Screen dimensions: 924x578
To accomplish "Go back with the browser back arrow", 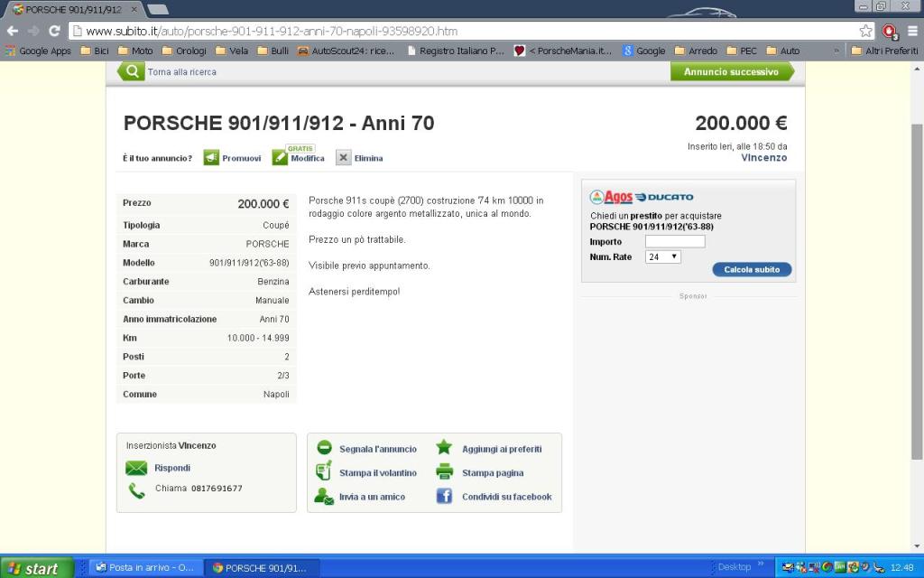I will pyautogui.click(x=13, y=32).
